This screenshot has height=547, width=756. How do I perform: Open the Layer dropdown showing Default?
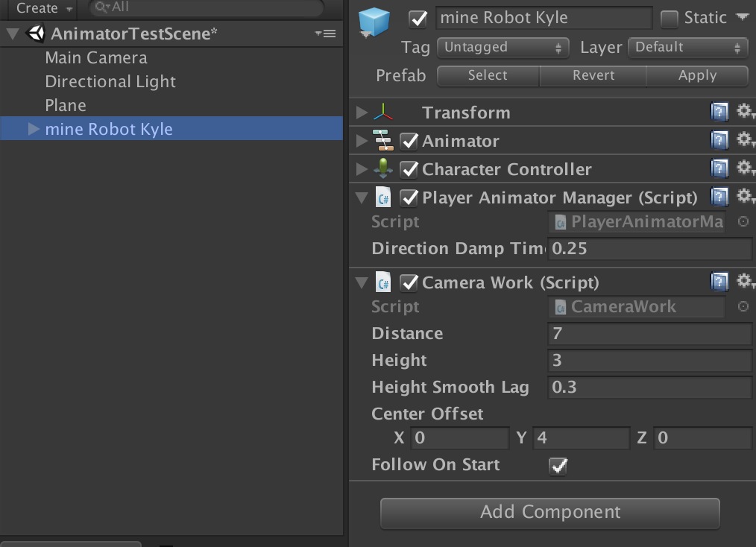coord(688,47)
